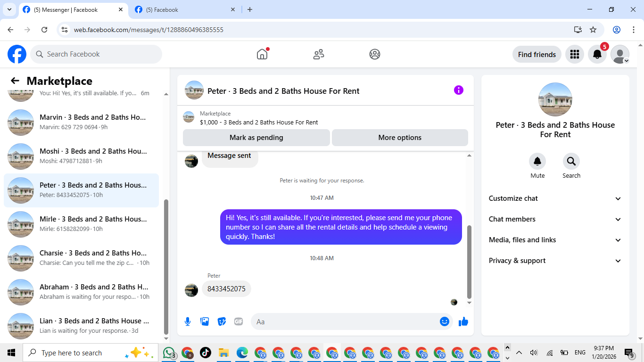Expand the Privacy & support section

point(555,261)
